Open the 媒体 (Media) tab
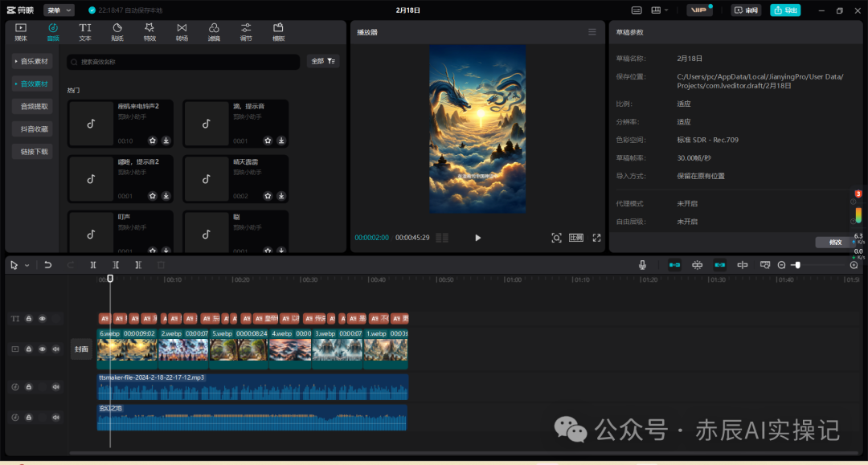 tap(20, 32)
